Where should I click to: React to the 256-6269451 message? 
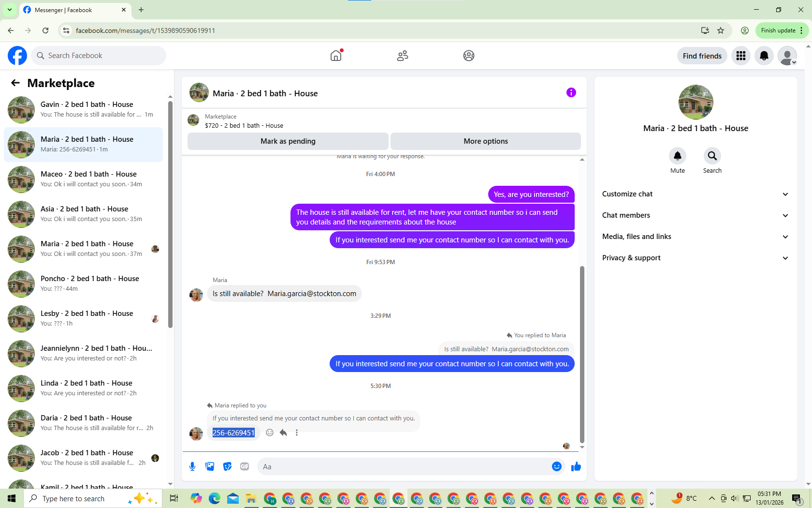coord(270,433)
